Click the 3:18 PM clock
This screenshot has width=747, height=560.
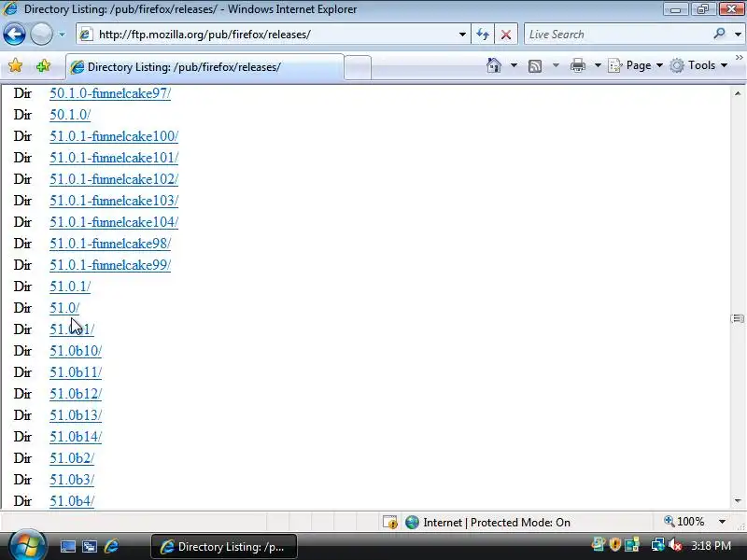tap(711, 546)
